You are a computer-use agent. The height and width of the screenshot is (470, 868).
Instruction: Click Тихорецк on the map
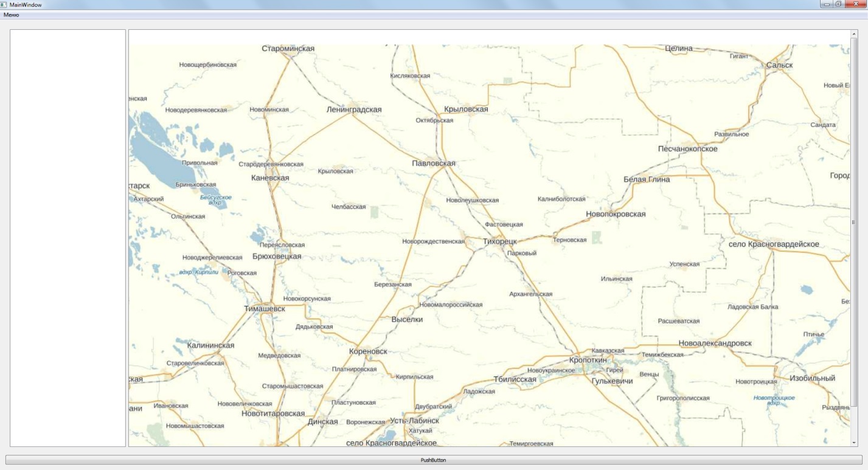click(x=500, y=241)
